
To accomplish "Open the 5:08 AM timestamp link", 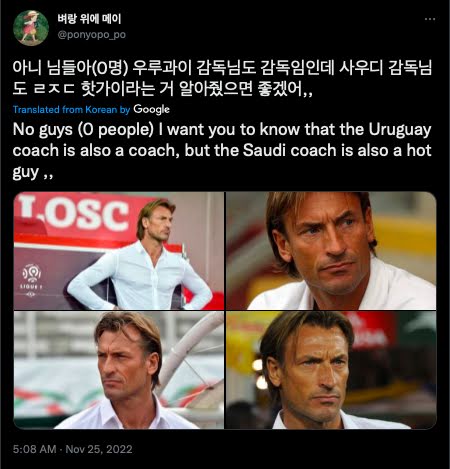I will [x=34, y=449].
